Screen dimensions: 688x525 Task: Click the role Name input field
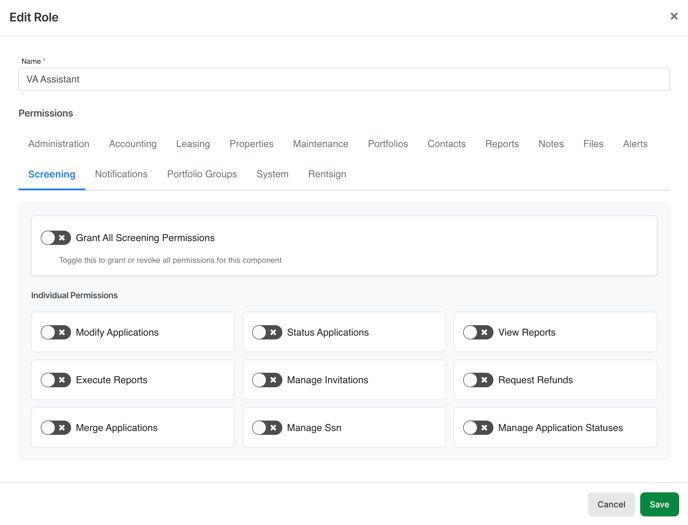pos(344,79)
